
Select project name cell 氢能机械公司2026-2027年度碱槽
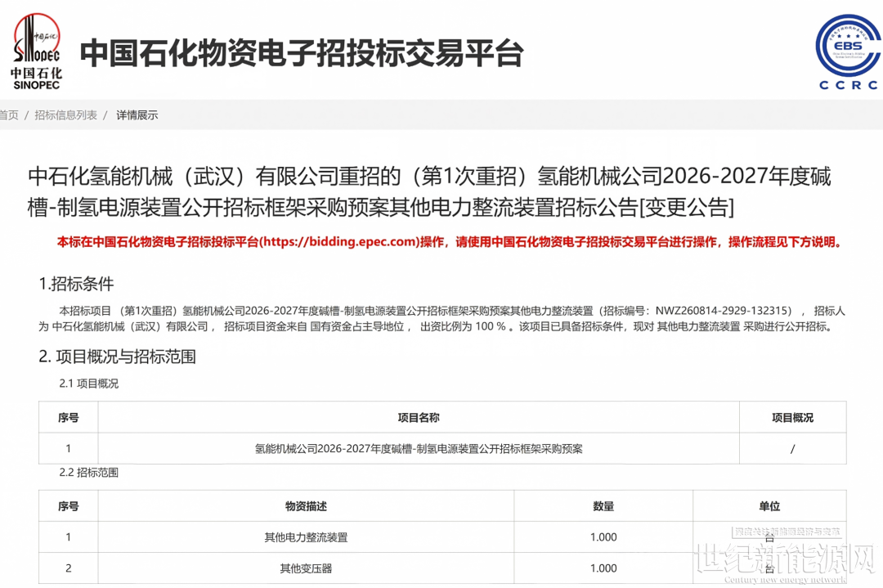[419, 449]
